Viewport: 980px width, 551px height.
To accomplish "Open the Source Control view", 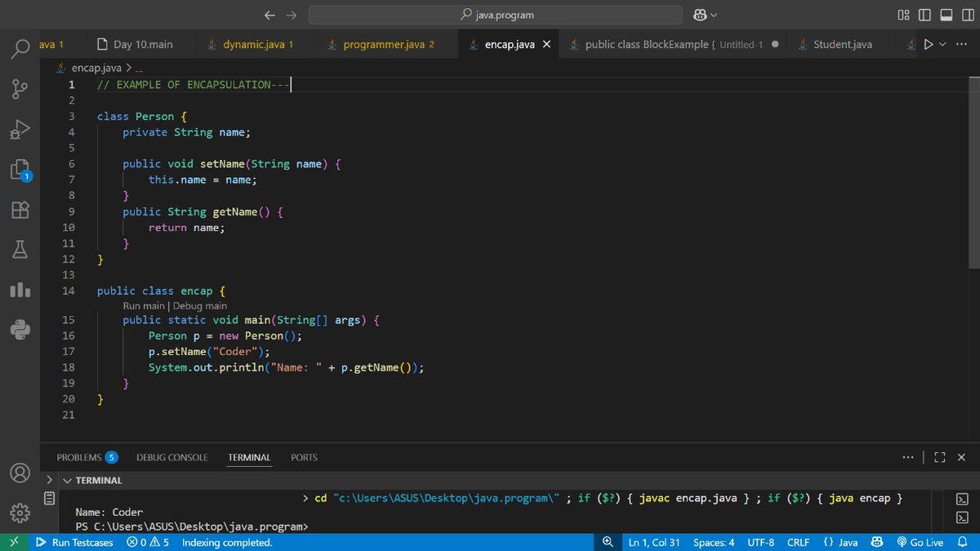I will (x=20, y=89).
